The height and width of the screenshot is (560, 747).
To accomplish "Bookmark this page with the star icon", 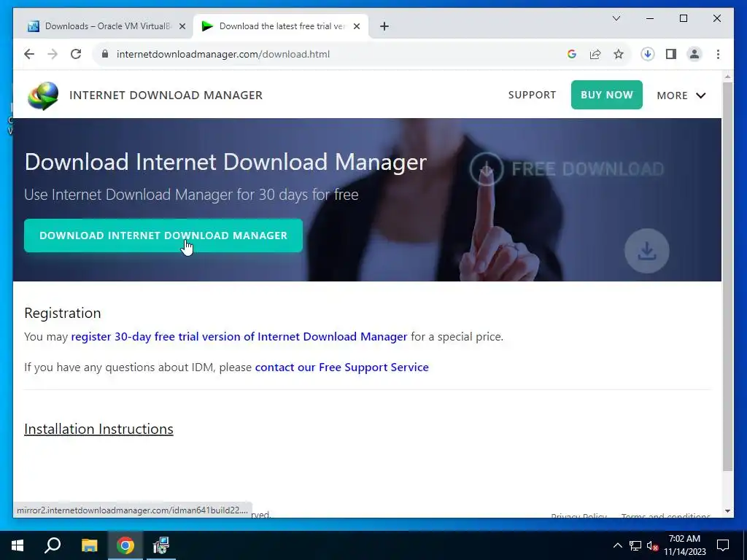I will pyautogui.click(x=619, y=54).
